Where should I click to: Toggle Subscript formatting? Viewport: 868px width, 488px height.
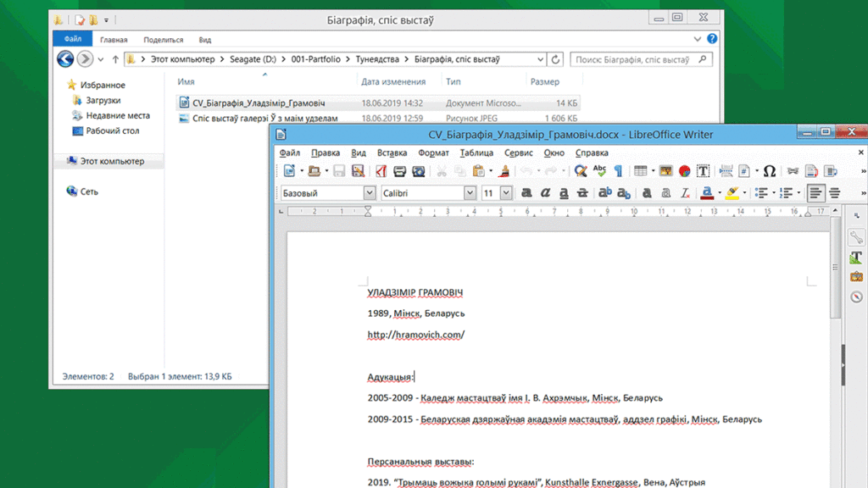[x=624, y=192]
